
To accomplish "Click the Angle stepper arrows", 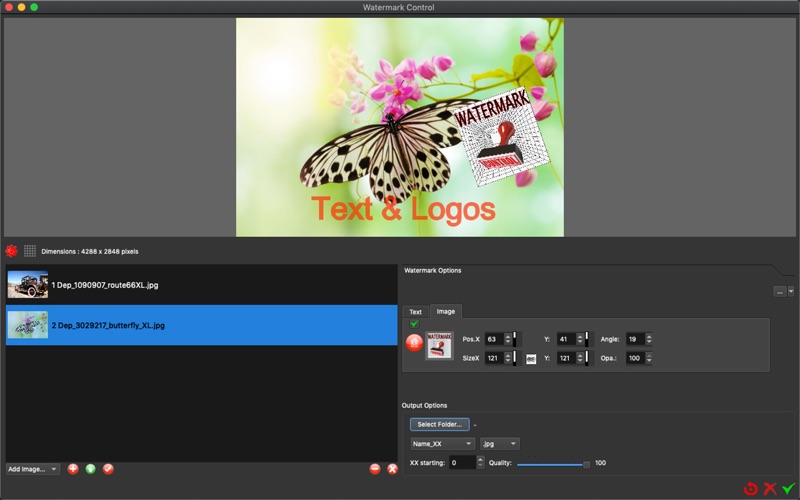I will point(648,339).
